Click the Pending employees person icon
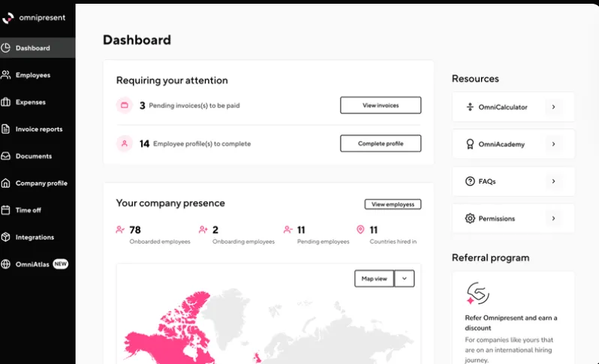The image size is (599, 364). click(287, 230)
